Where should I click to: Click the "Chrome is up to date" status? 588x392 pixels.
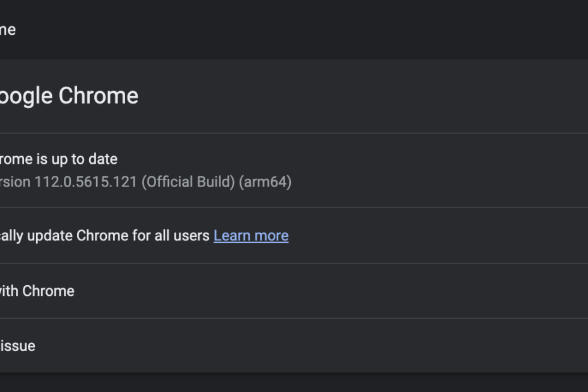click(58, 159)
